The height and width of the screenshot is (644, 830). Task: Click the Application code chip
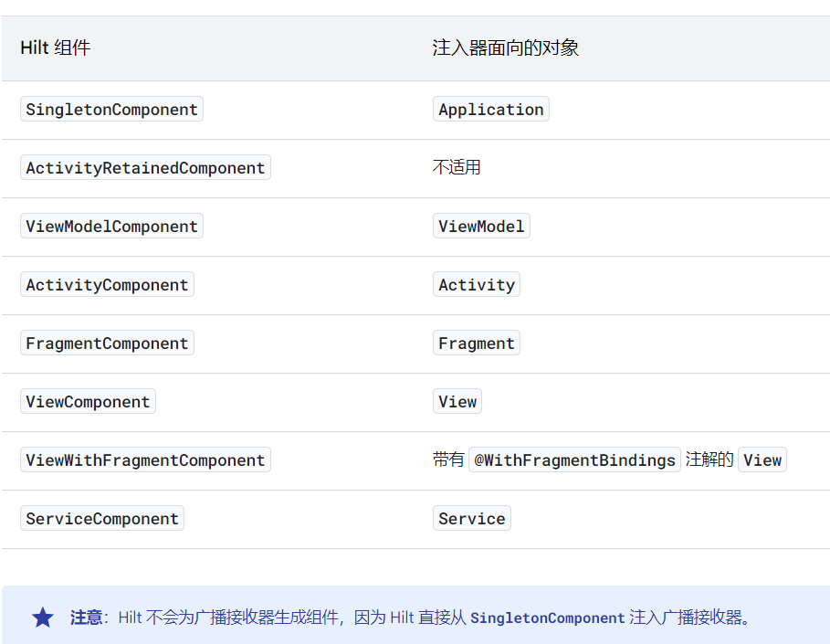[x=490, y=109]
